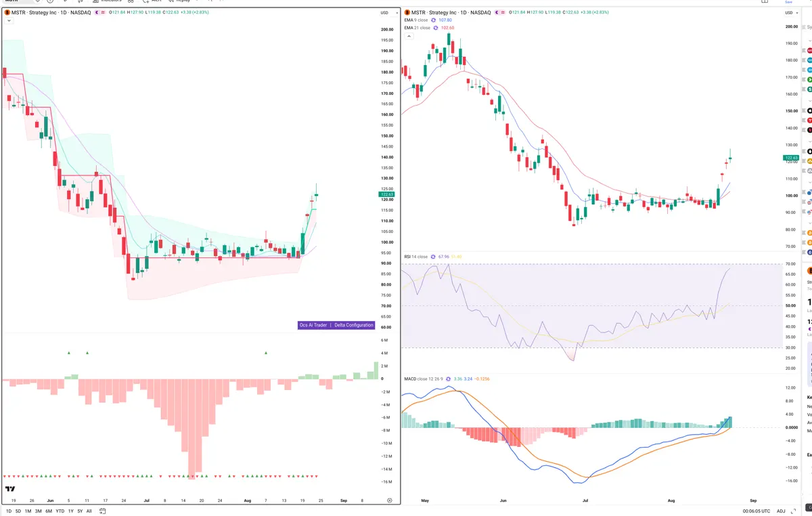812x516 pixels.
Task: Click the moon session icon in left chart title
Action: click(96, 13)
